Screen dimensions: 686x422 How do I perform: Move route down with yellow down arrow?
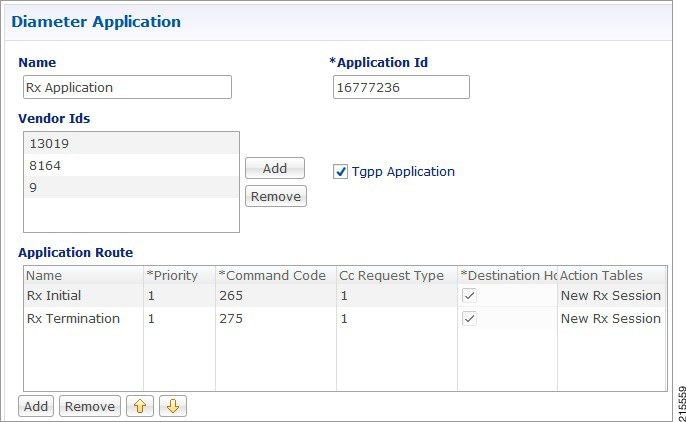pos(173,406)
